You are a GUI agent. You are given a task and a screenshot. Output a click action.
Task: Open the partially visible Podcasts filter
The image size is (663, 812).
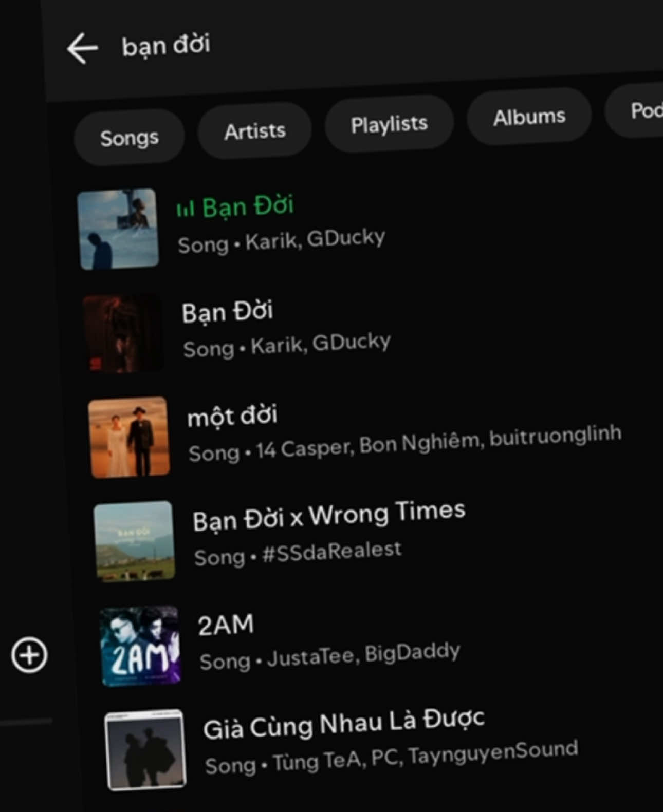tap(635, 110)
